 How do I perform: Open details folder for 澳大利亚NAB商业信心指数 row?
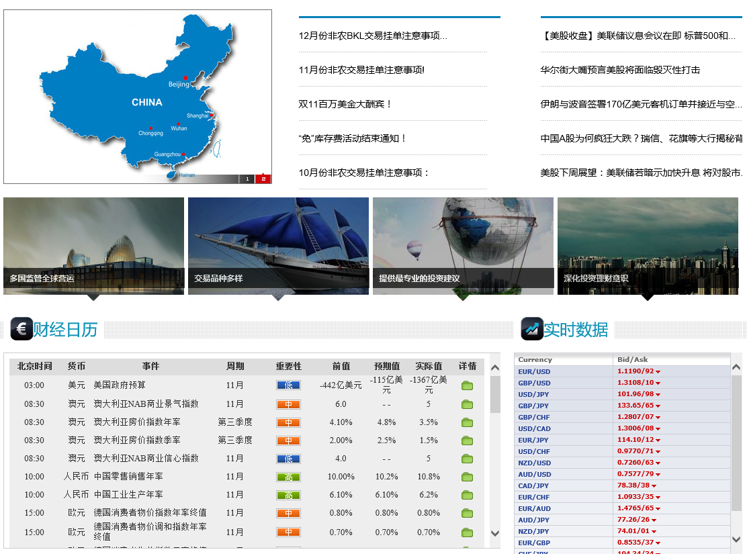coord(467,459)
